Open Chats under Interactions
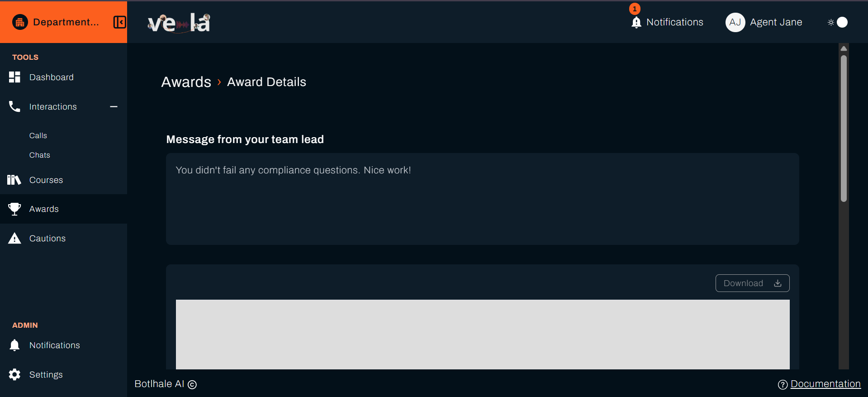This screenshot has width=868, height=397. point(40,155)
